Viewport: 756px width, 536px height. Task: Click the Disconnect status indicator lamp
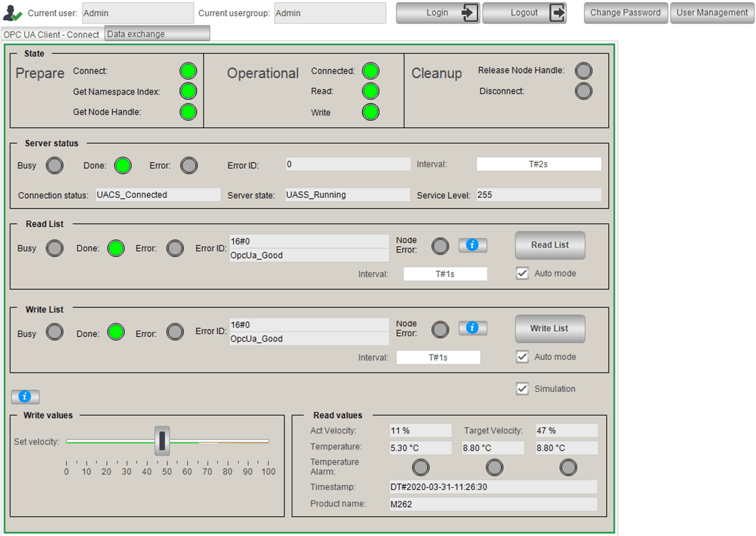(583, 91)
